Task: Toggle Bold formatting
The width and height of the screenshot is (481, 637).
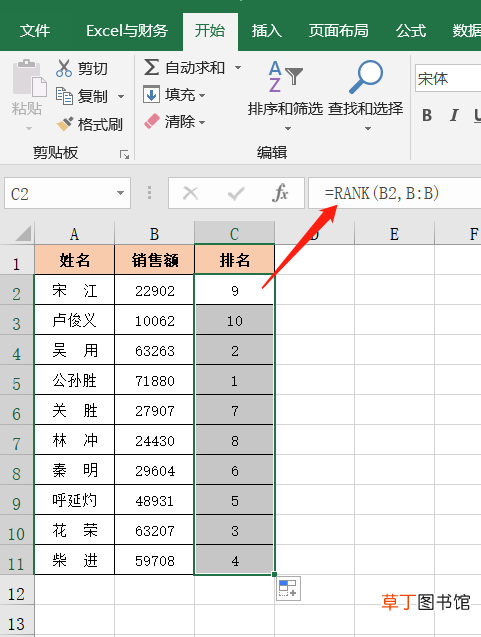Action: (x=427, y=115)
